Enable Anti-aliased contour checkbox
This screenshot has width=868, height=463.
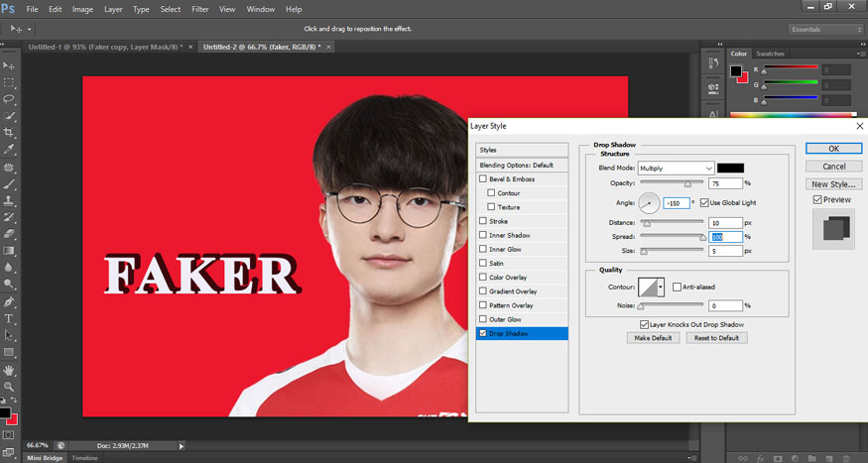coord(677,288)
